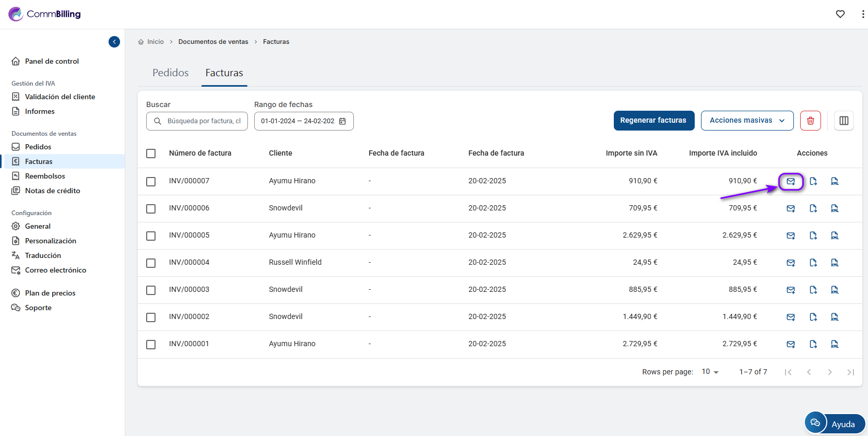Image resolution: width=868 pixels, height=436 pixels.
Task: Open the Ayuda help chat button
Action: pyautogui.click(x=835, y=423)
